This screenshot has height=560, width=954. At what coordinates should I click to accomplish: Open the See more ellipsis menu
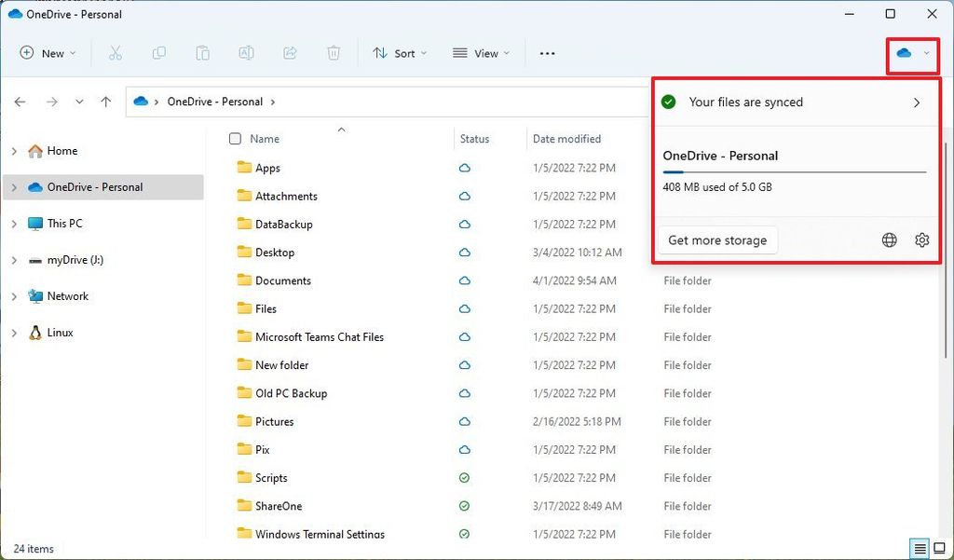click(547, 53)
